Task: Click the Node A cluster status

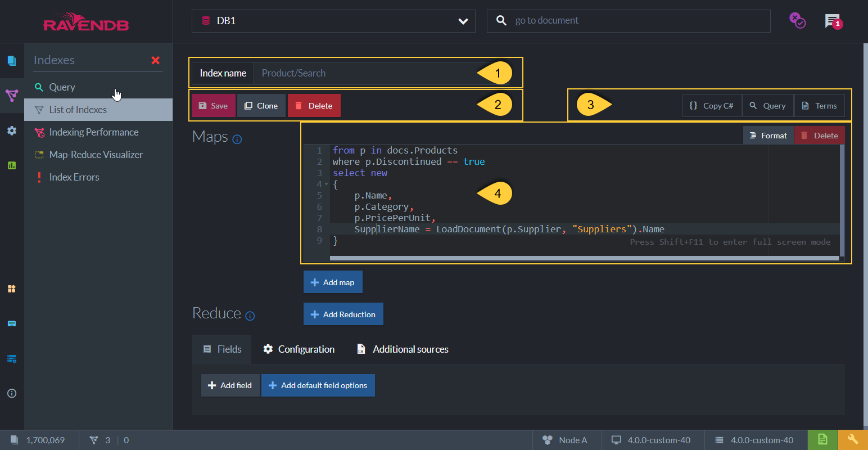Action: point(566,440)
